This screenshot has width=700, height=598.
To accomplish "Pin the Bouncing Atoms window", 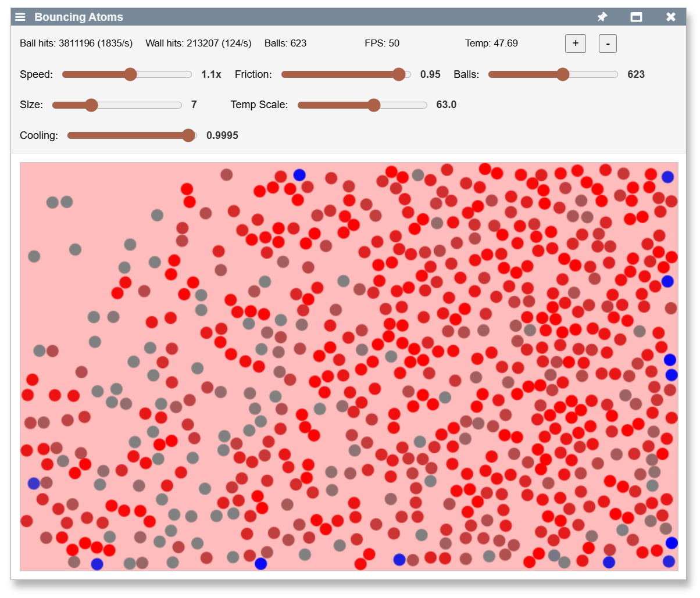I will [602, 17].
